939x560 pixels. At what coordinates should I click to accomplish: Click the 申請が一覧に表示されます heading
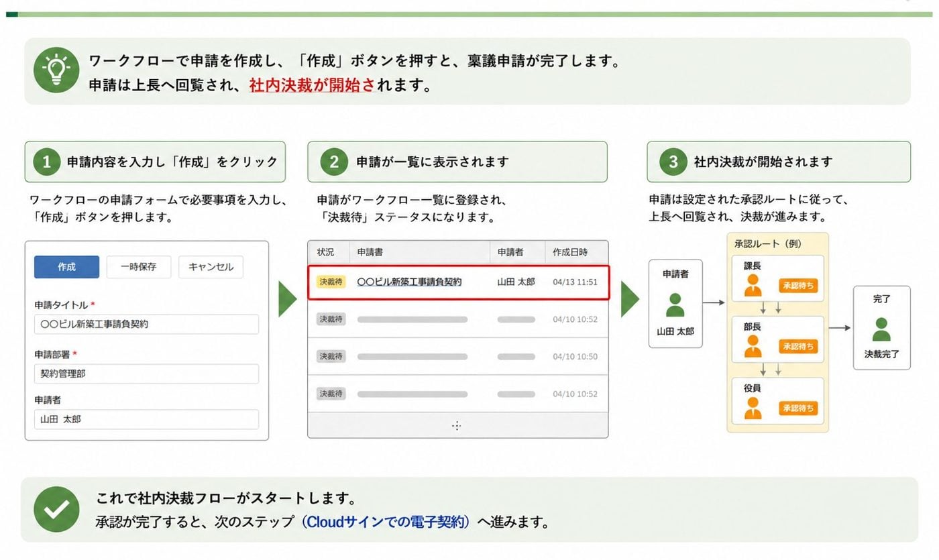(433, 162)
